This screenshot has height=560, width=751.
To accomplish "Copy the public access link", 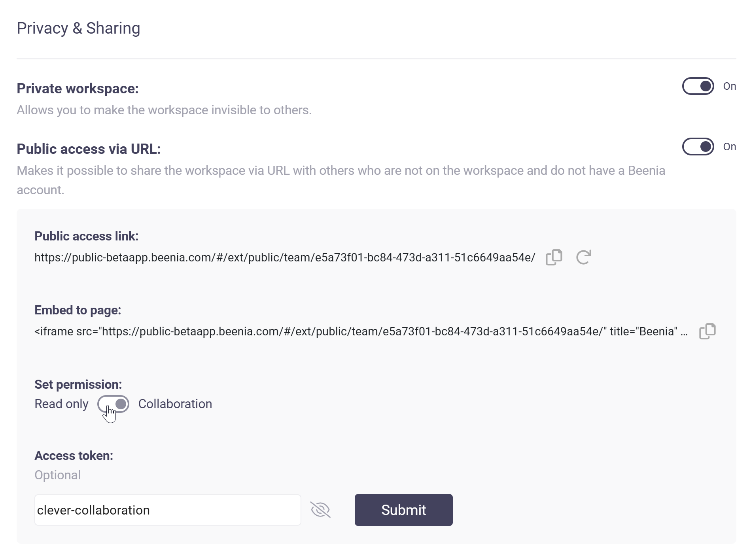I will 554,257.
